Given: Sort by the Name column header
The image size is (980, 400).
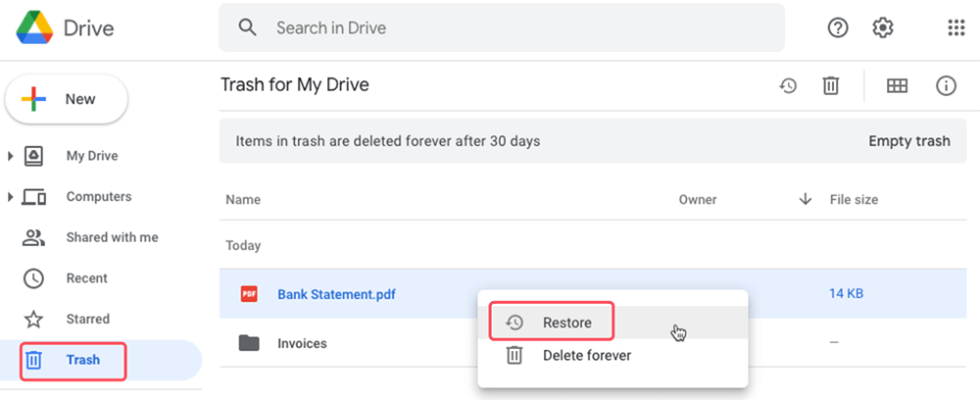Looking at the screenshot, I should (243, 200).
